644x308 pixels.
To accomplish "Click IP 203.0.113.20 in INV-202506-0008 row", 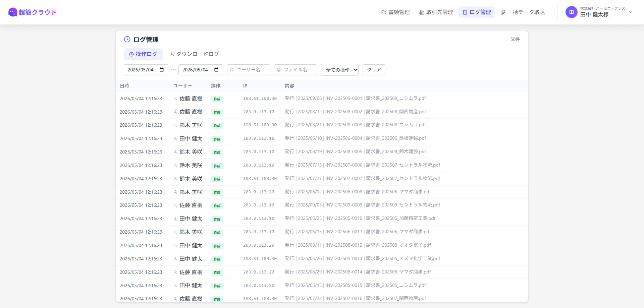I will [259, 192].
